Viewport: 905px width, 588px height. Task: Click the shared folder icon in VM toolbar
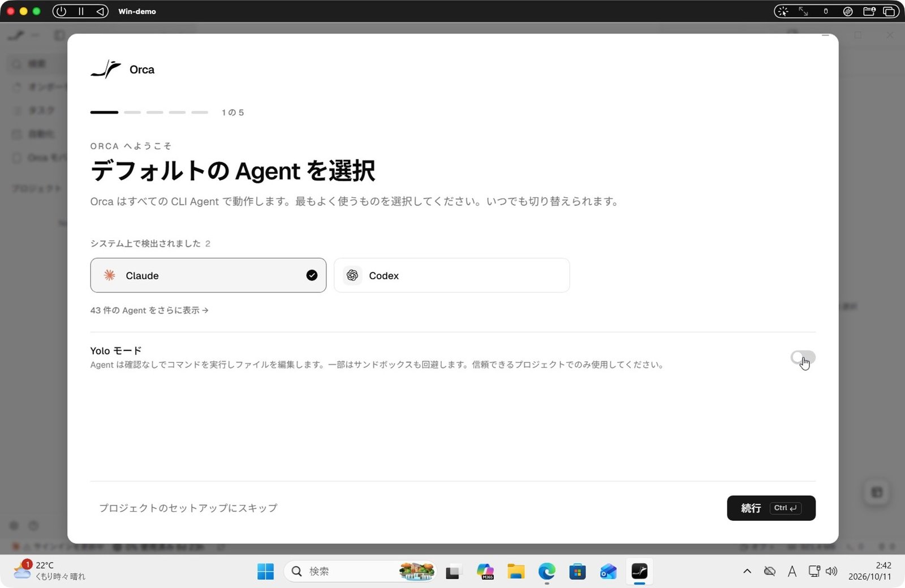pyautogui.click(x=869, y=11)
